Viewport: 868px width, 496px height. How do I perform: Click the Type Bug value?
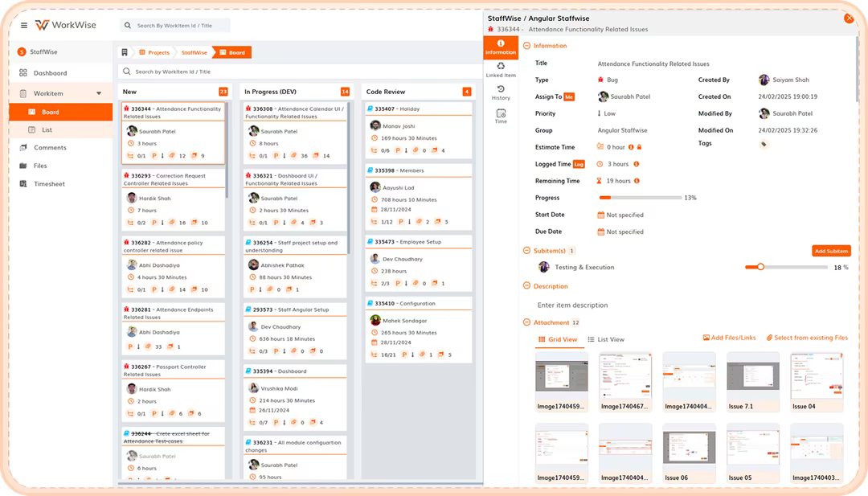pos(608,80)
